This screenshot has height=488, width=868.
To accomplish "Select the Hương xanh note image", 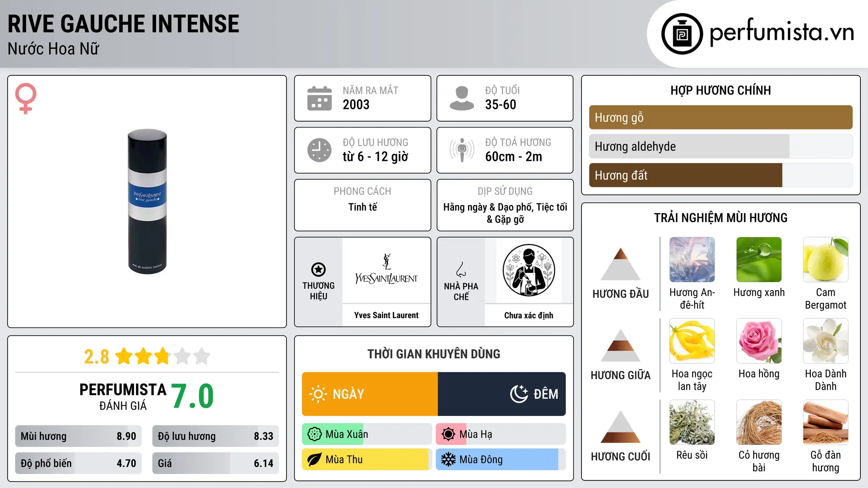I will coord(759,260).
